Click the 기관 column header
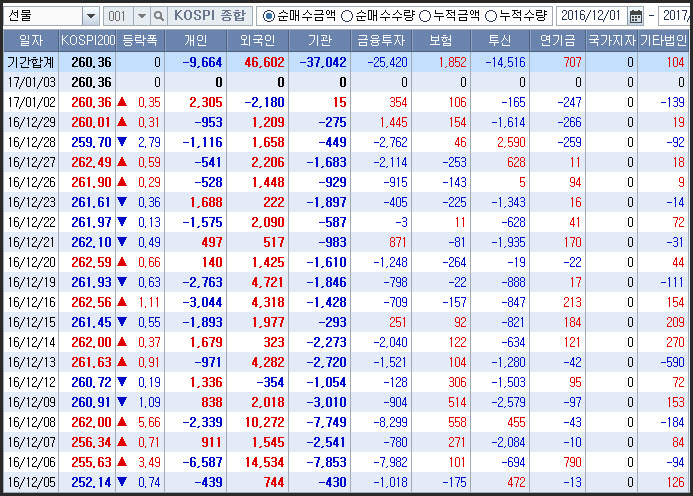693x496 pixels. [x=320, y=41]
